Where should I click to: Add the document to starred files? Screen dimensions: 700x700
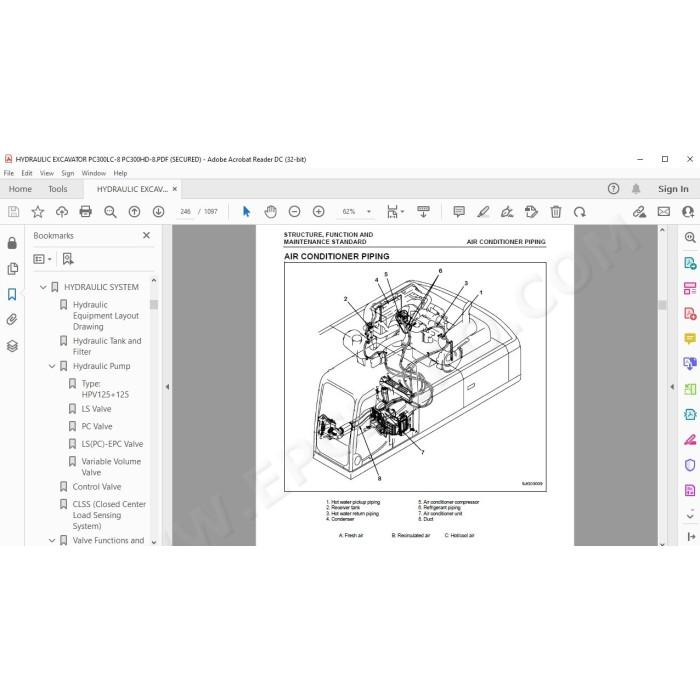38,212
